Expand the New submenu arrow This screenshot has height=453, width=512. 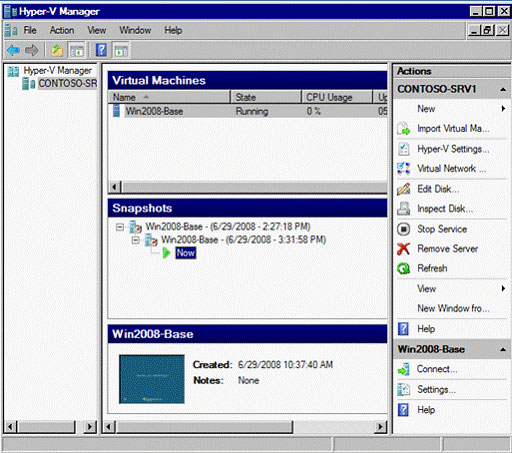(x=503, y=109)
